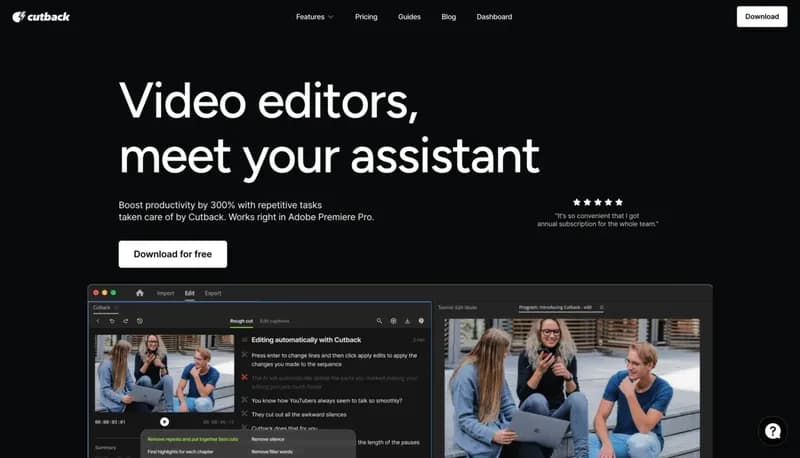Switch to the Import tab in app preview

coord(165,293)
